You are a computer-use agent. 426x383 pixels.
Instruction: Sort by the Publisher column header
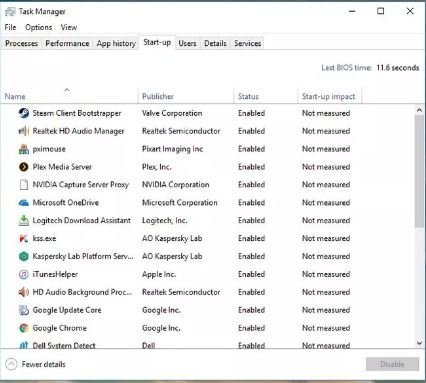click(186, 95)
